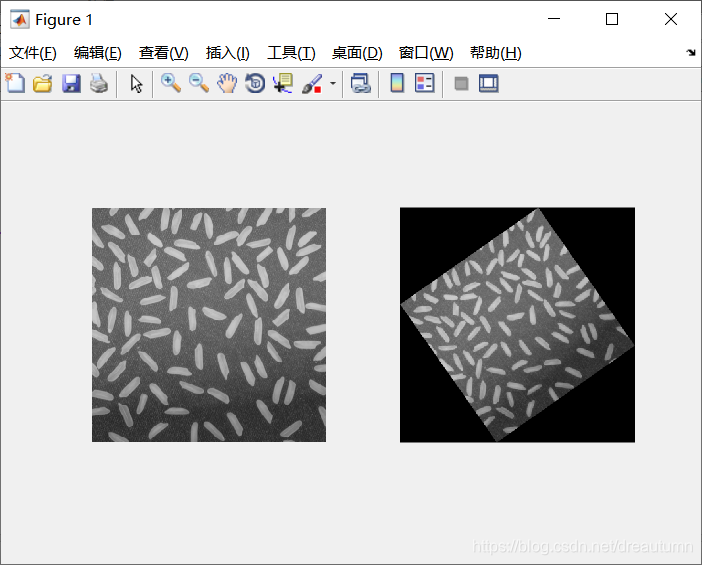Click the MATLAB logo in title bar
Screen dimensions: 702x565
click(x=20, y=19)
